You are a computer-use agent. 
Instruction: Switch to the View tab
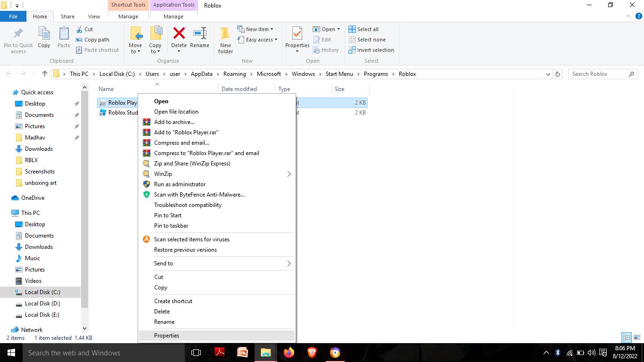tap(94, 16)
